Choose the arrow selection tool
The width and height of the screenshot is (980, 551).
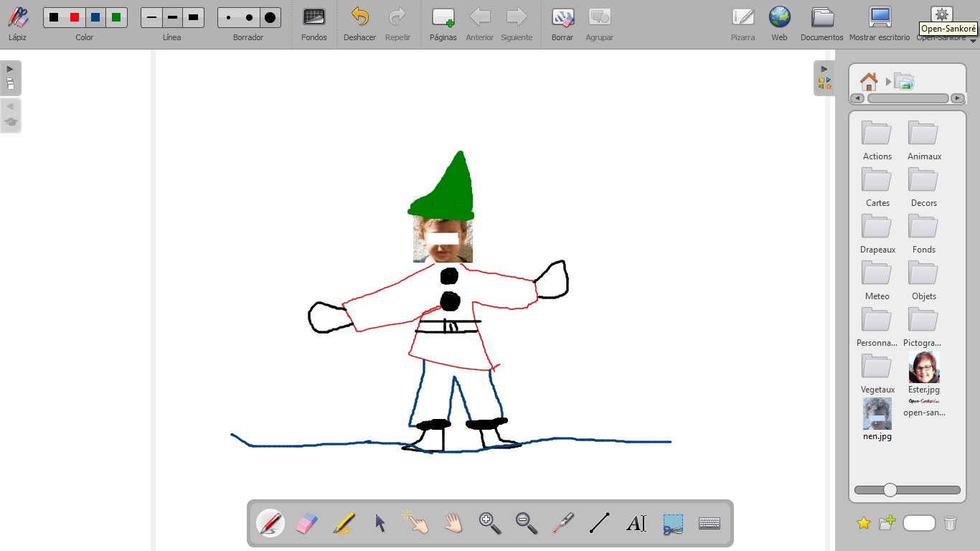click(380, 523)
